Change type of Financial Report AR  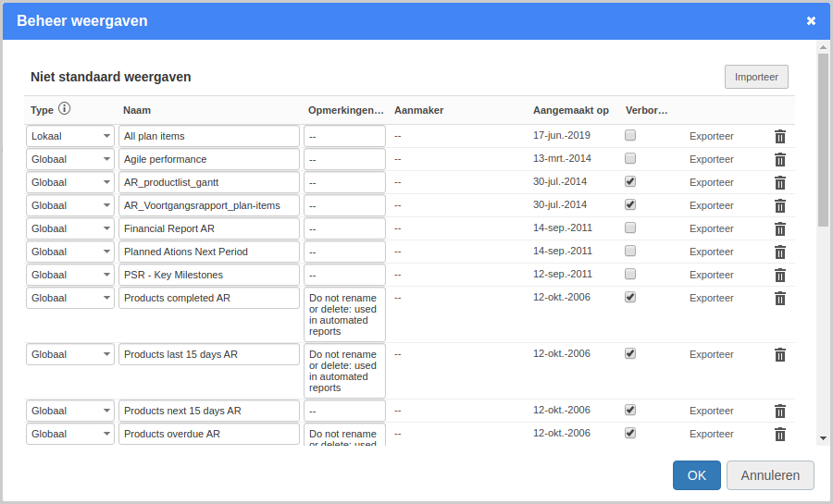pos(70,228)
